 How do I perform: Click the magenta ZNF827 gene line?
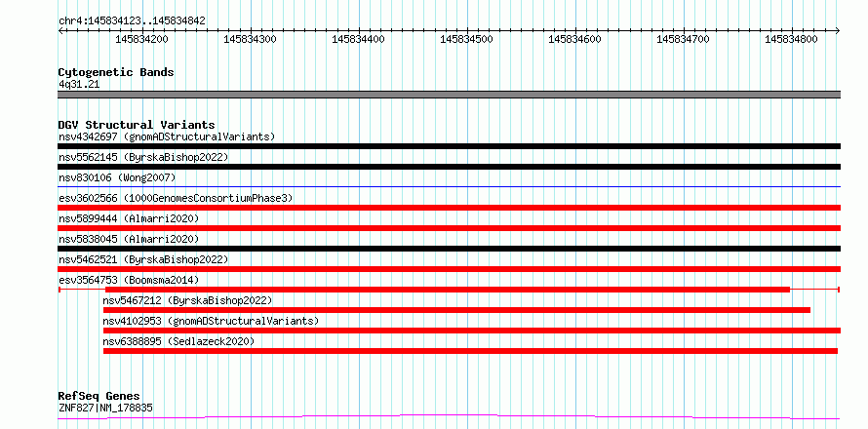coord(450,416)
